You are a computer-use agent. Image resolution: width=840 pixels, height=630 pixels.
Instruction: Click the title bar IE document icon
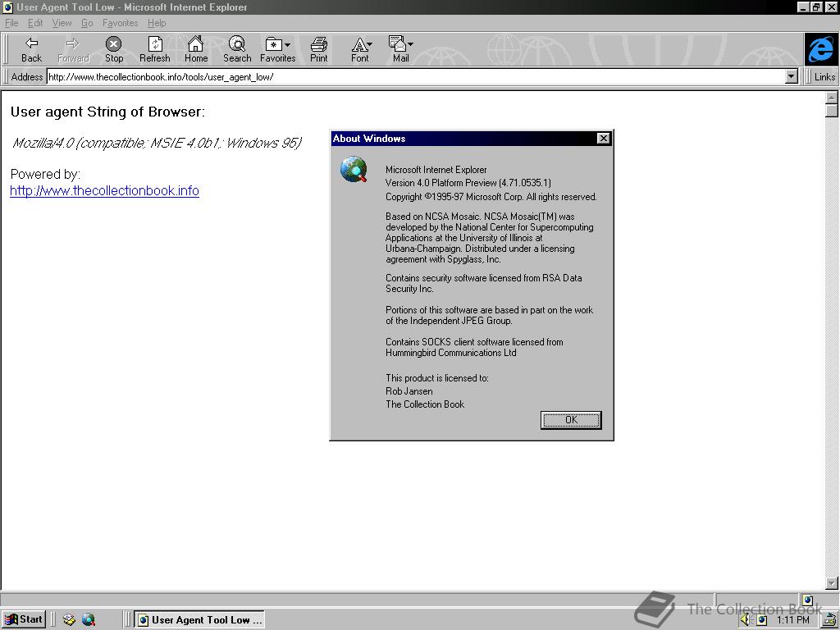tap(7, 7)
